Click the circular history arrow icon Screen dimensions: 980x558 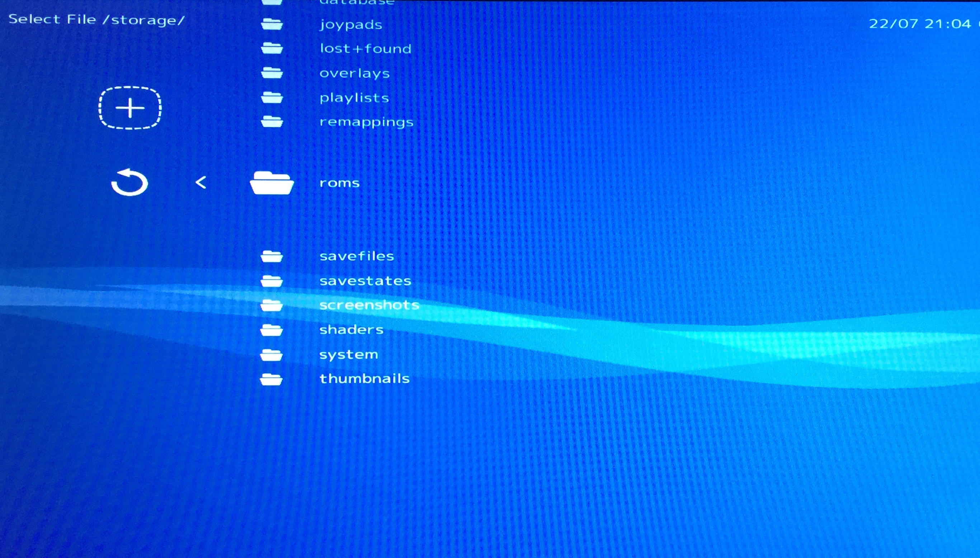coord(129,183)
